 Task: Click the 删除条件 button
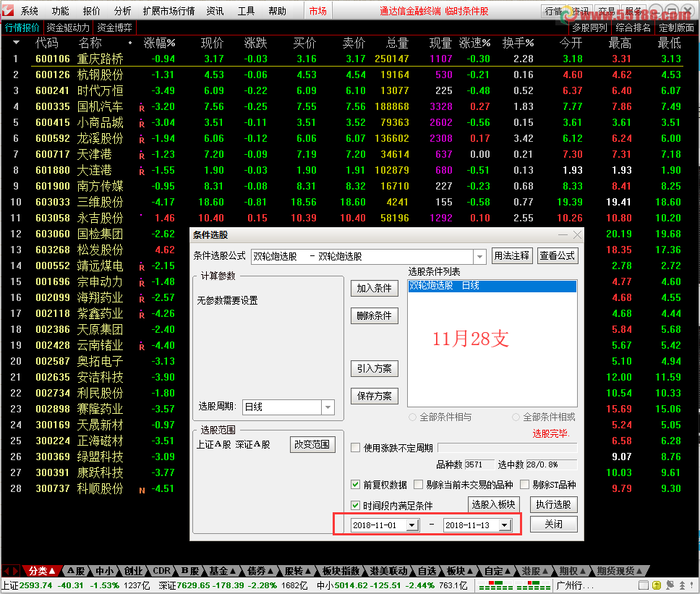click(x=374, y=315)
